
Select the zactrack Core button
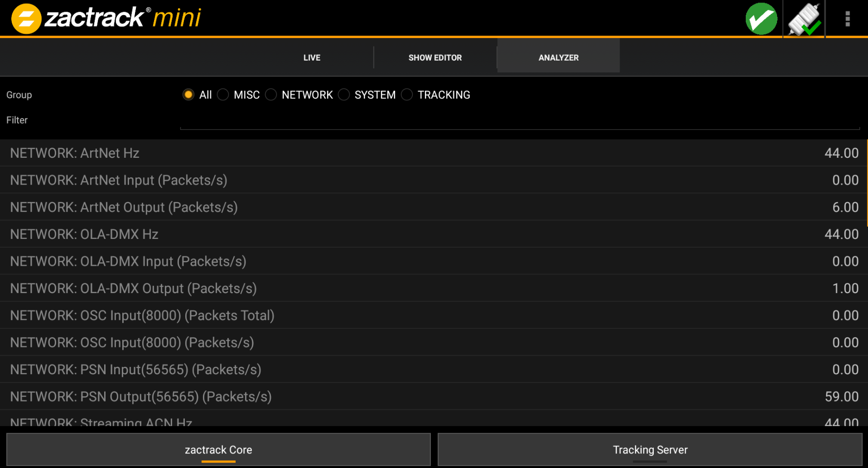click(x=218, y=449)
